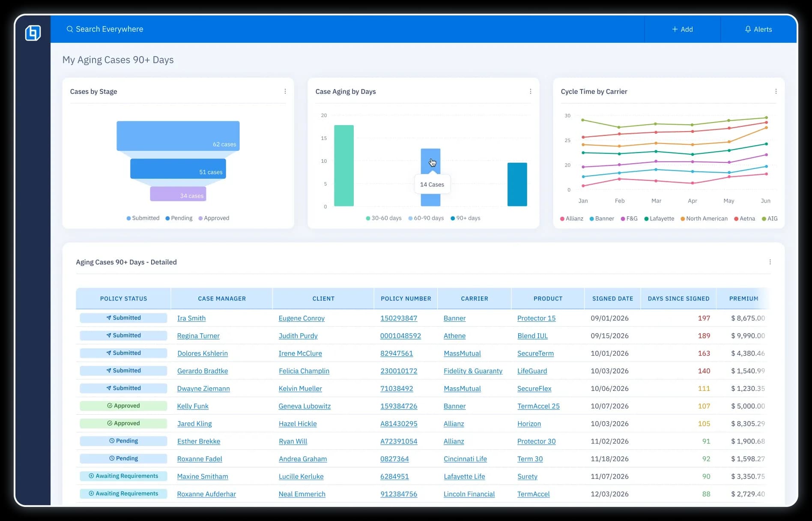Screen dimensions: 812x521
Task: Open Case Aging by Days options menu
Action: [x=530, y=91]
